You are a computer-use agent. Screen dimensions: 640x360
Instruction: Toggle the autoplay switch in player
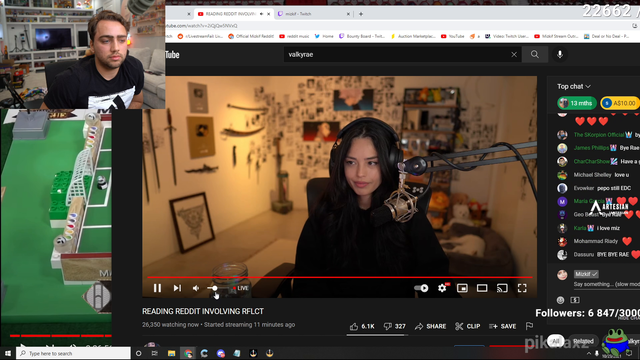click(421, 288)
